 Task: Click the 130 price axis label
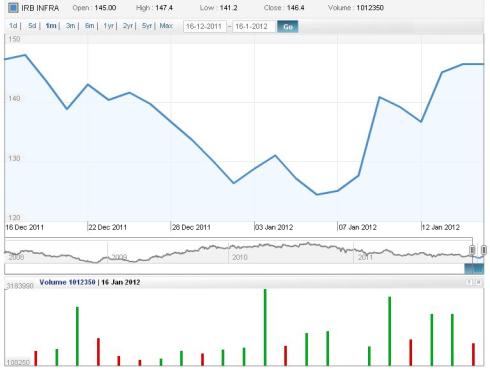tap(14, 158)
